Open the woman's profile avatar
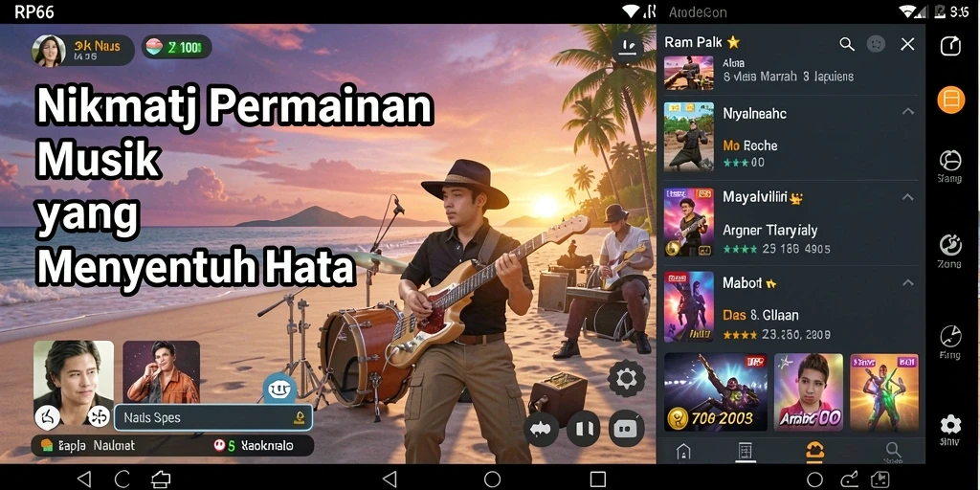 48,51
